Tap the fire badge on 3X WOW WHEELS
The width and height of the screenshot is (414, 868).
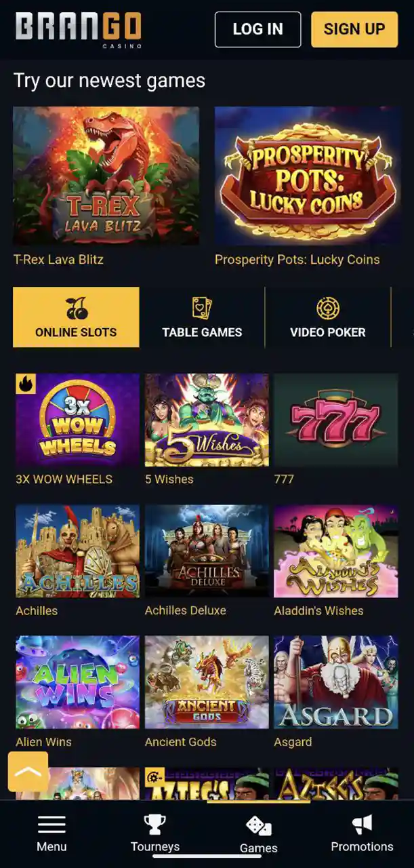[x=26, y=384]
